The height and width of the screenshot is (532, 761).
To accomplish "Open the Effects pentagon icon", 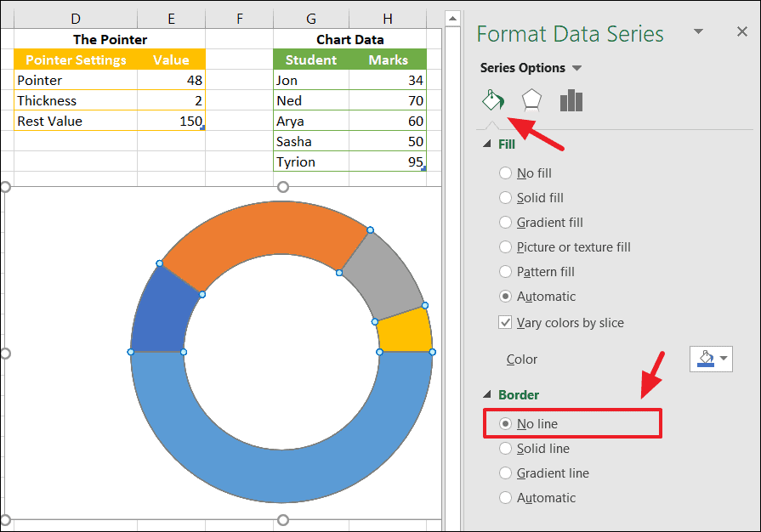I will pyautogui.click(x=531, y=99).
